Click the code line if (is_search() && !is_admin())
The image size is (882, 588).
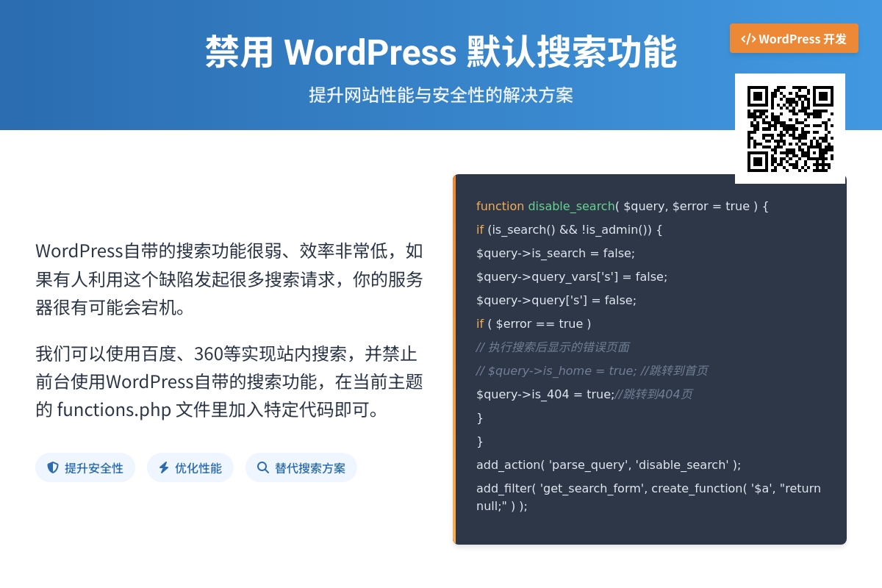click(x=570, y=229)
